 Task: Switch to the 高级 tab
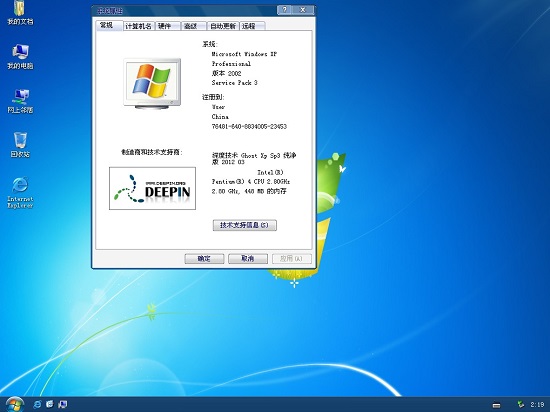pyautogui.click(x=193, y=26)
